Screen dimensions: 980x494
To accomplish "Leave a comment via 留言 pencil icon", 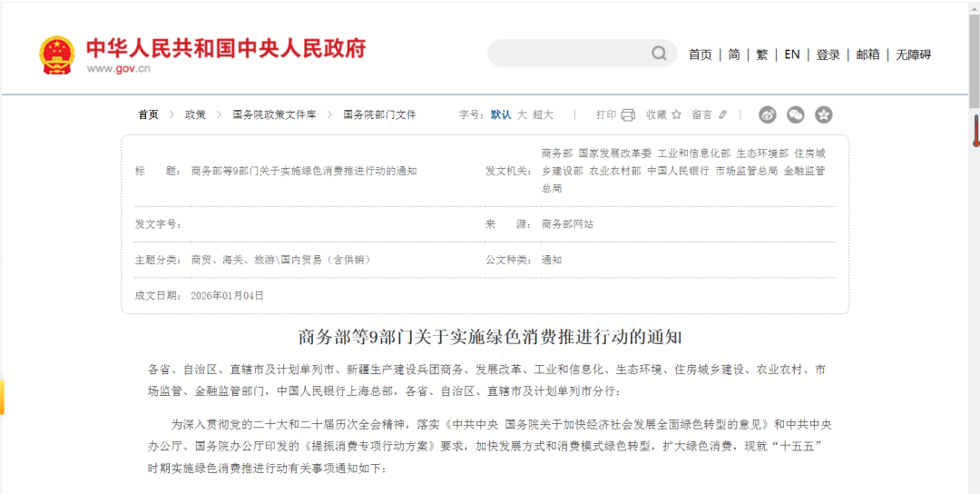I will tap(723, 114).
